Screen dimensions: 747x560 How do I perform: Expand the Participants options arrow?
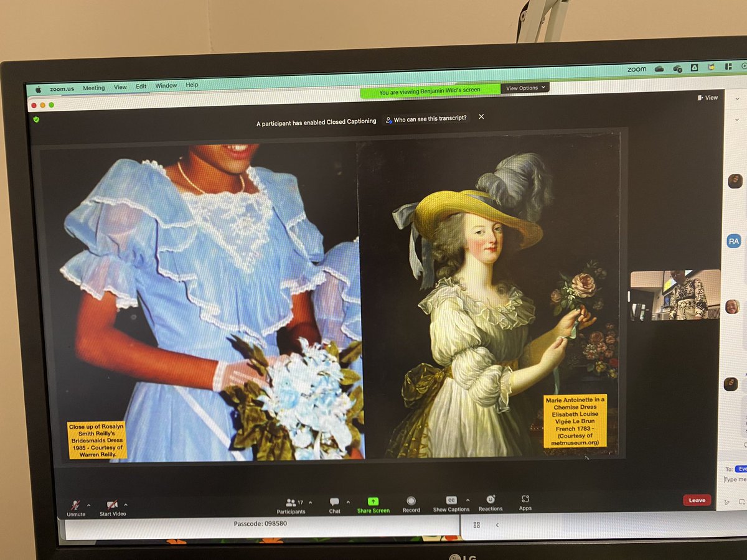click(x=310, y=502)
